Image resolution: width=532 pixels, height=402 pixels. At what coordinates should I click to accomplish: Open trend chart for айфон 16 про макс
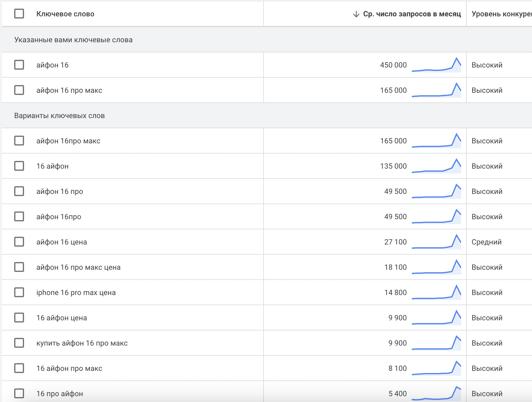click(x=436, y=90)
